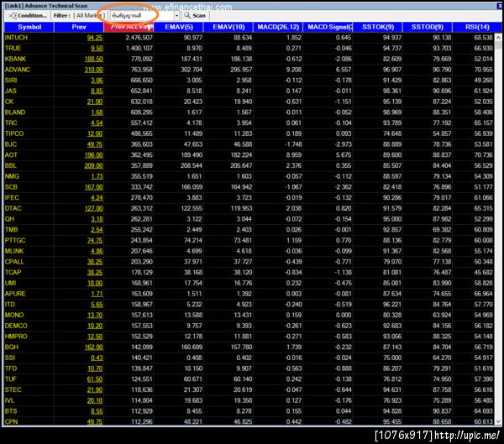The width and height of the screenshot is (504, 444).
Task: Open INTUCH previous price link 94.25
Action: pos(94,38)
